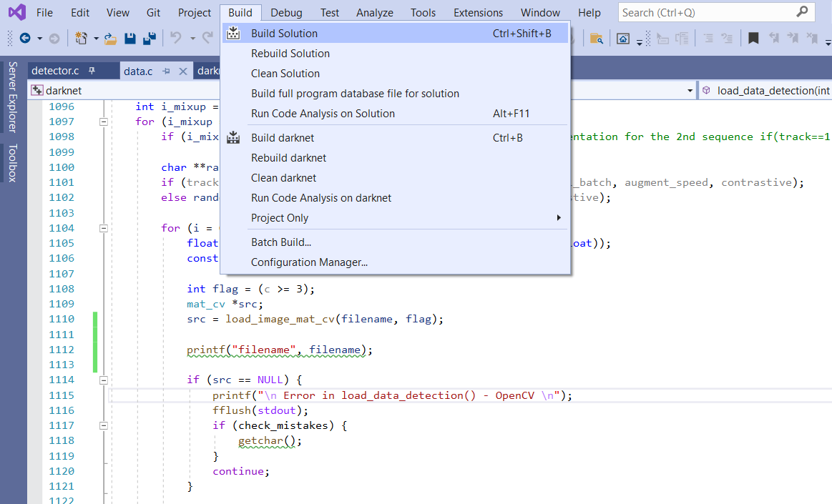Open the Analyze menu
The image size is (832, 504).
pos(375,13)
